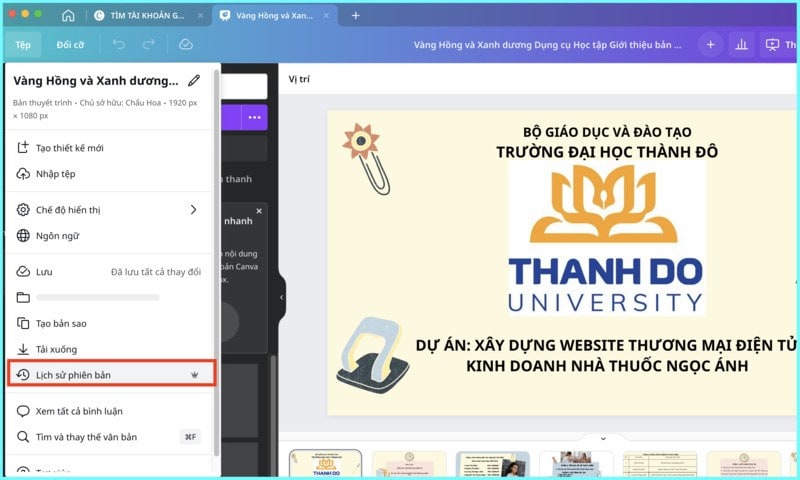Click the cloud save status icon

click(186, 45)
